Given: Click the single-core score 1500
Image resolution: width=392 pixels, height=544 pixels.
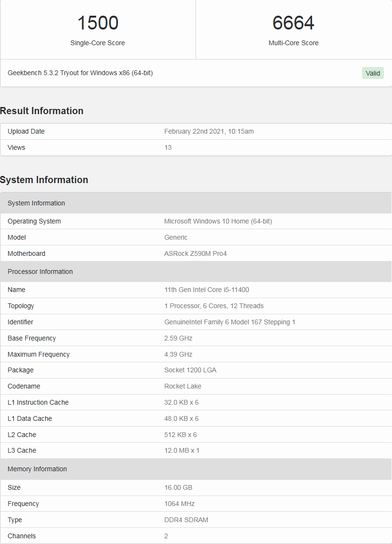Looking at the screenshot, I should (x=98, y=23).
